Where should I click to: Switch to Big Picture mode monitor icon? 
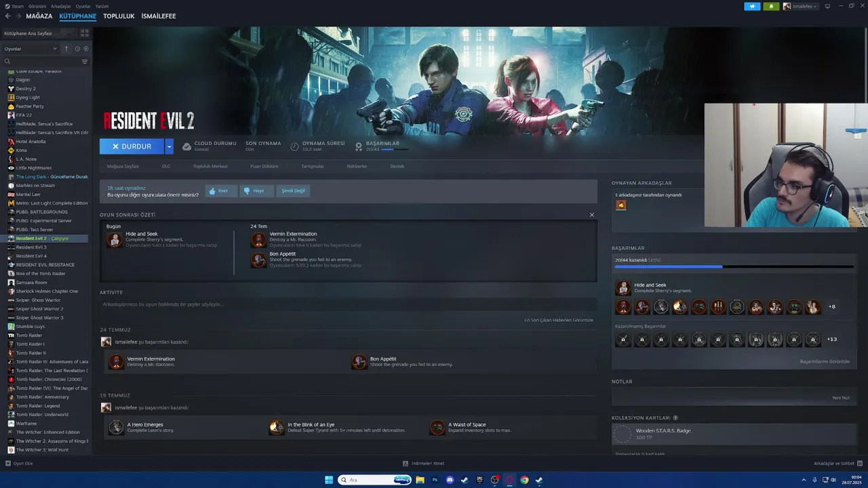click(x=829, y=6)
